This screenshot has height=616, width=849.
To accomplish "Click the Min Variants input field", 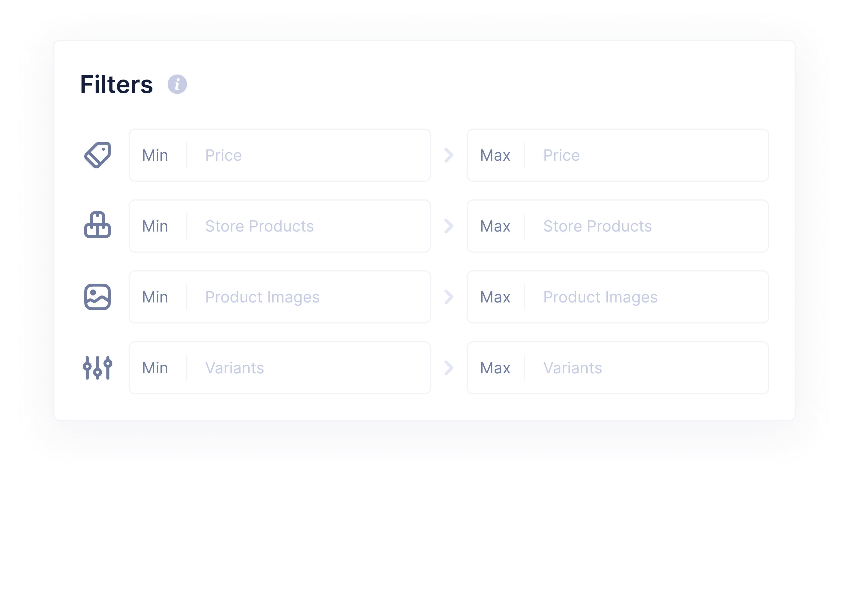I will 300,368.
